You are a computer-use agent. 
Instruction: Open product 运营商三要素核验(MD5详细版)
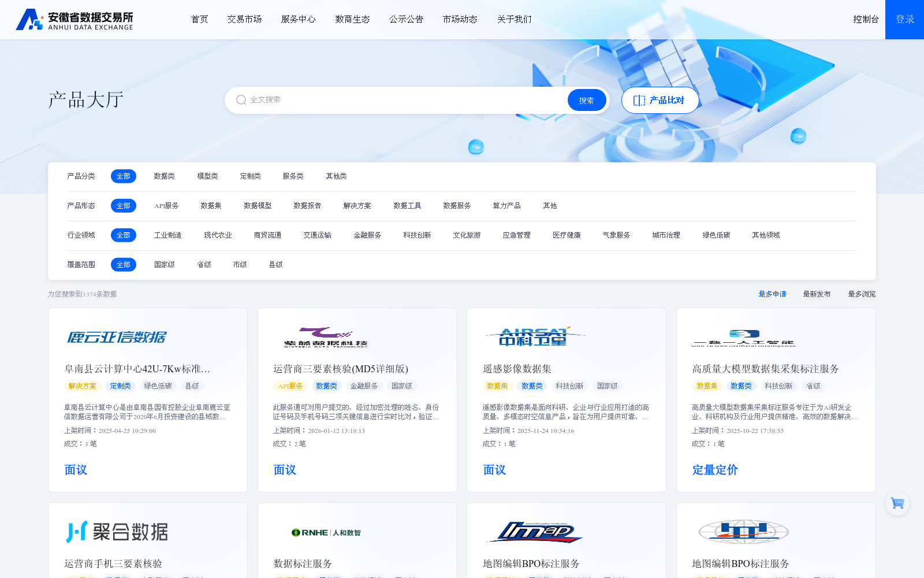click(x=341, y=369)
